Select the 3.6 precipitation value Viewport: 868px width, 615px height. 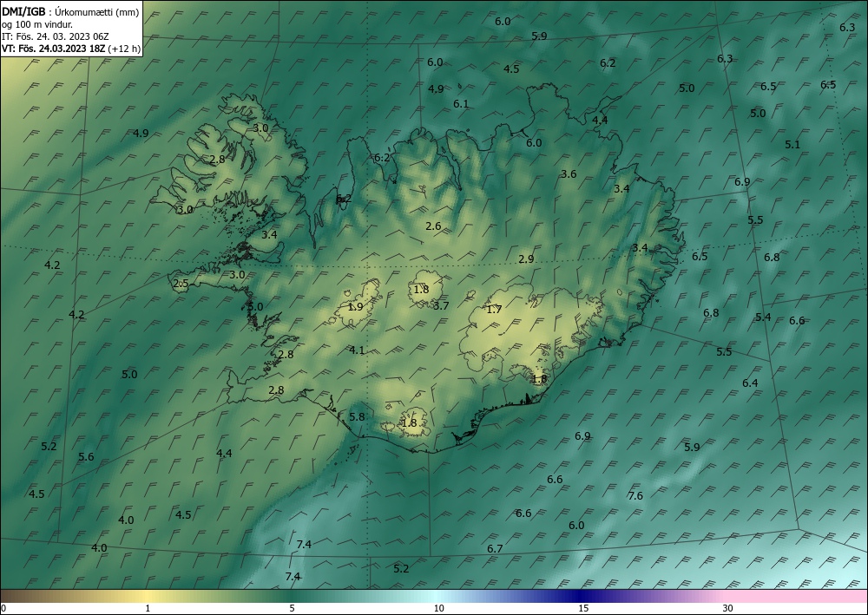coord(569,174)
